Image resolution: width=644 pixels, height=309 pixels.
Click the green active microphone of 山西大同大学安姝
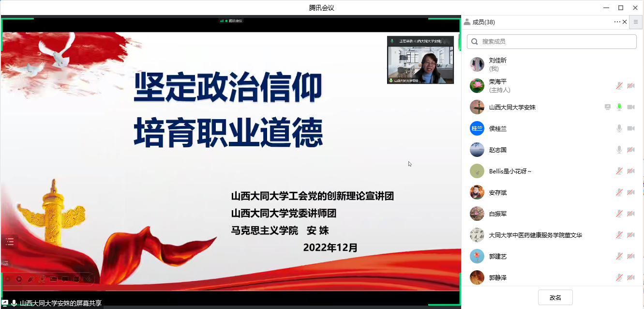(619, 107)
